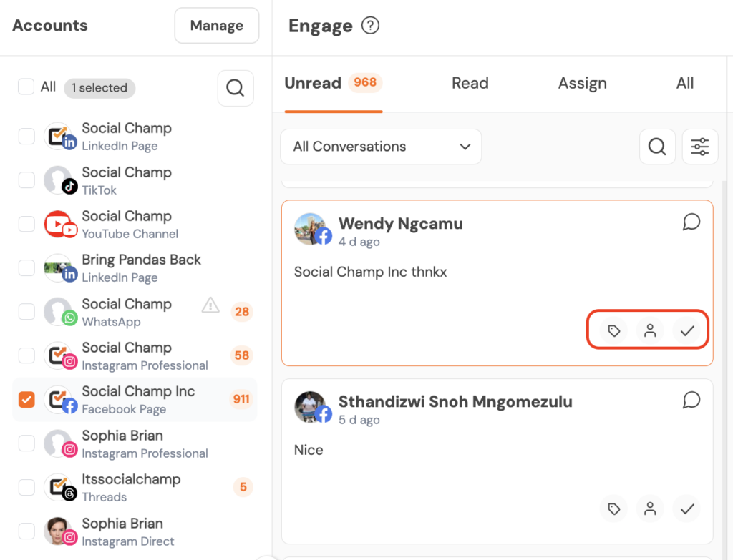
Task: Uncheck Social Champ Inc Facebook Page
Action: coord(26,400)
